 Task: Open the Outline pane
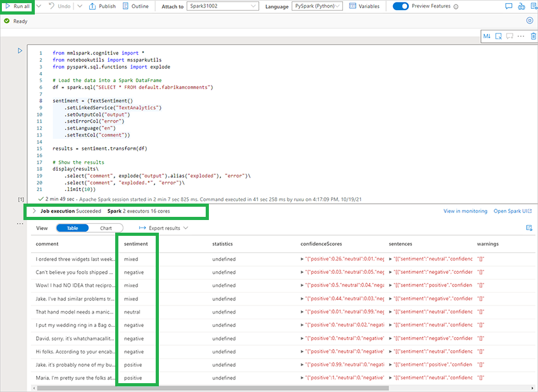[135, 6]
